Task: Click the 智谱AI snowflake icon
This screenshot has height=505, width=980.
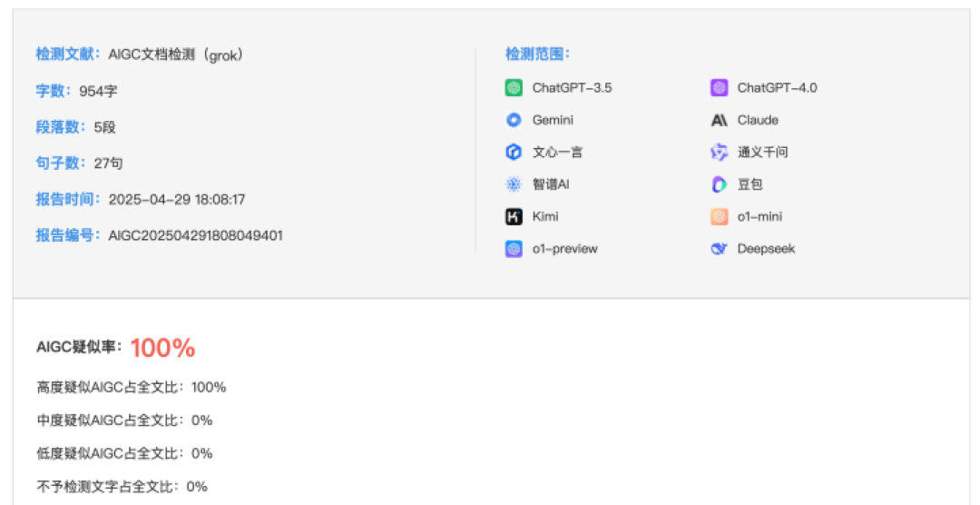Action: [514, 184]
